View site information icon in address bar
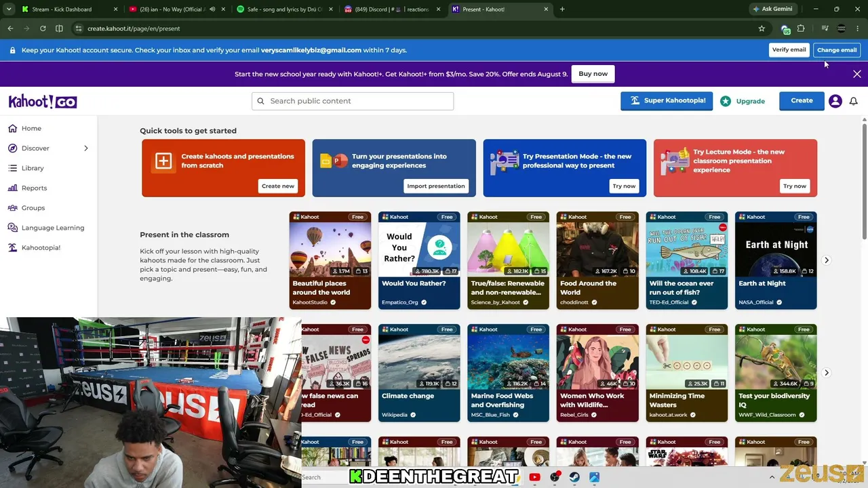Image resolution: width=868 pixels, height=488 pixels. 79,28
